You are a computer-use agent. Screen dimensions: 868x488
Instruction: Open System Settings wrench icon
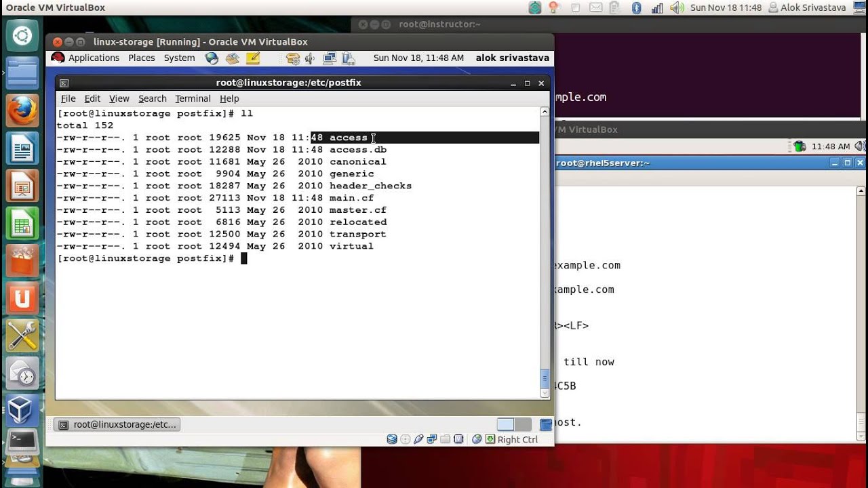(x=22, y=335)
